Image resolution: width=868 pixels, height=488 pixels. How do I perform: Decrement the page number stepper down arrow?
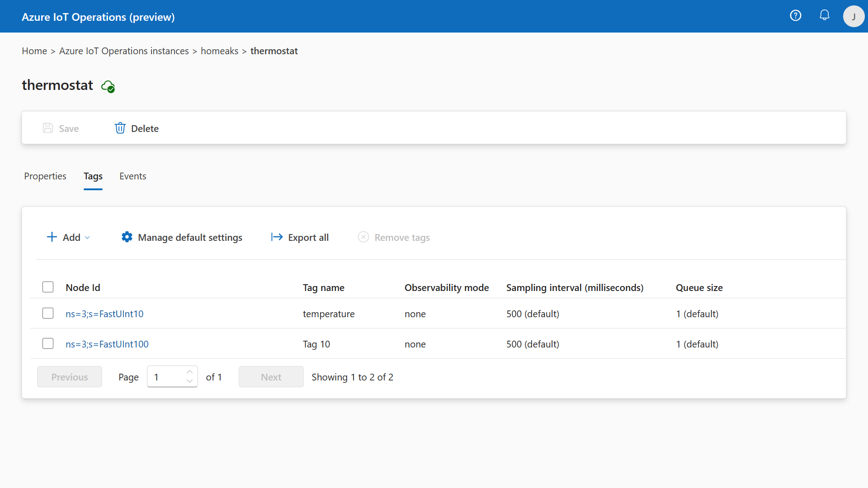tap(190, 381)
